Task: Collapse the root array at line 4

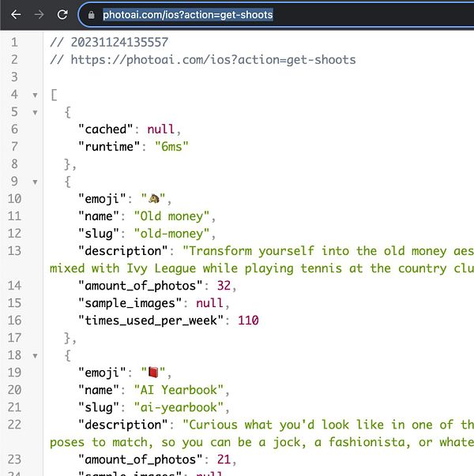Action: 35,96
